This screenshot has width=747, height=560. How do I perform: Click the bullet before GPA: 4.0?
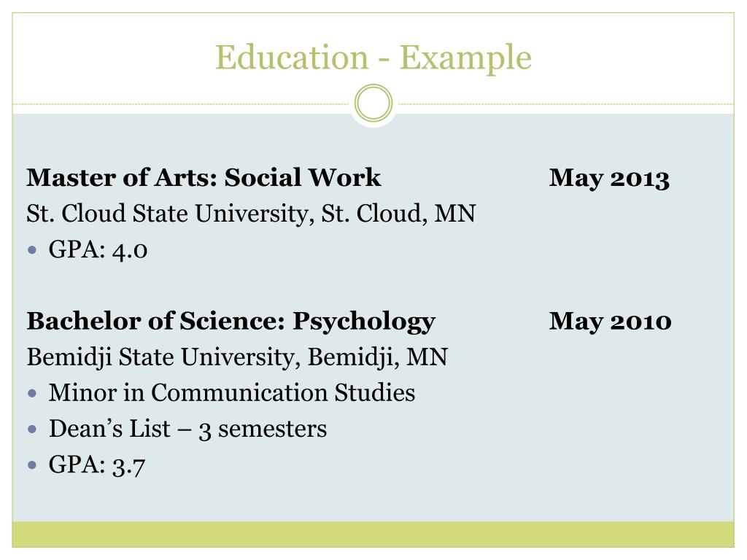click(x=32, y=249)
